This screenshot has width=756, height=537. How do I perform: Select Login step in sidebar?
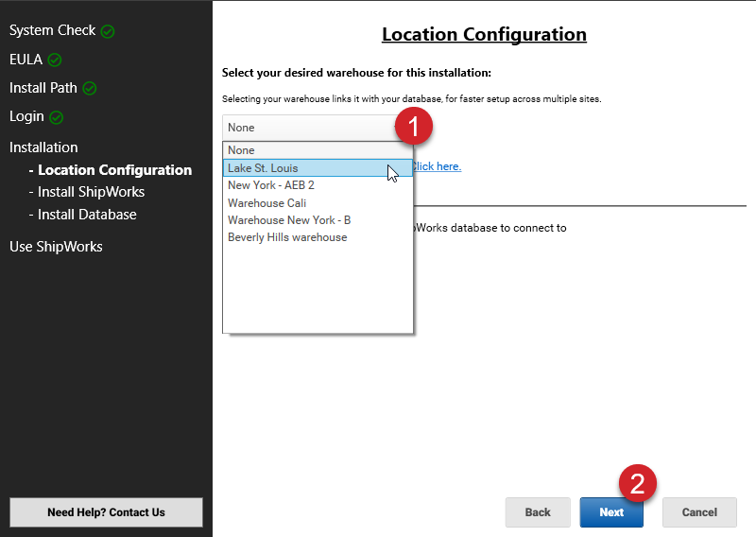click(26, 117)
